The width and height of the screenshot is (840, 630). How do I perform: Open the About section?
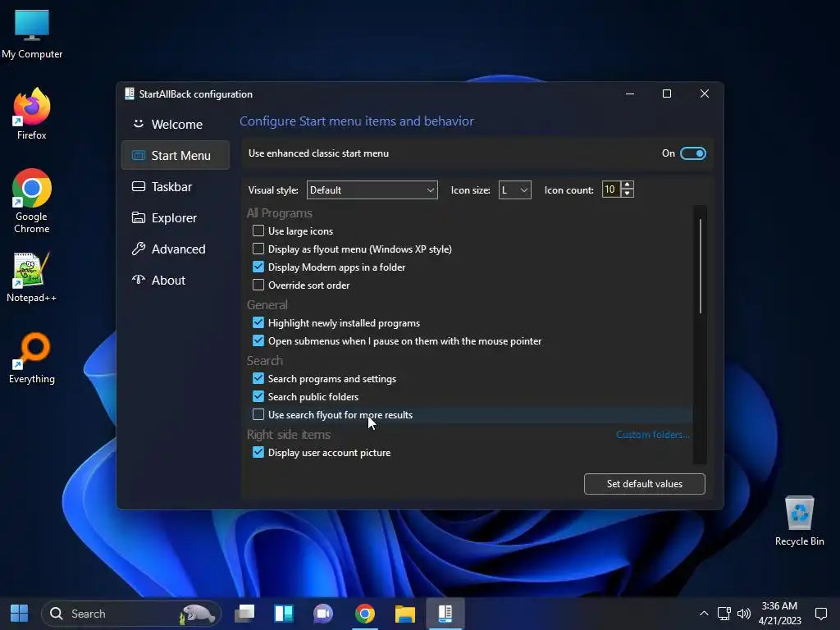[x=176, y=280]
